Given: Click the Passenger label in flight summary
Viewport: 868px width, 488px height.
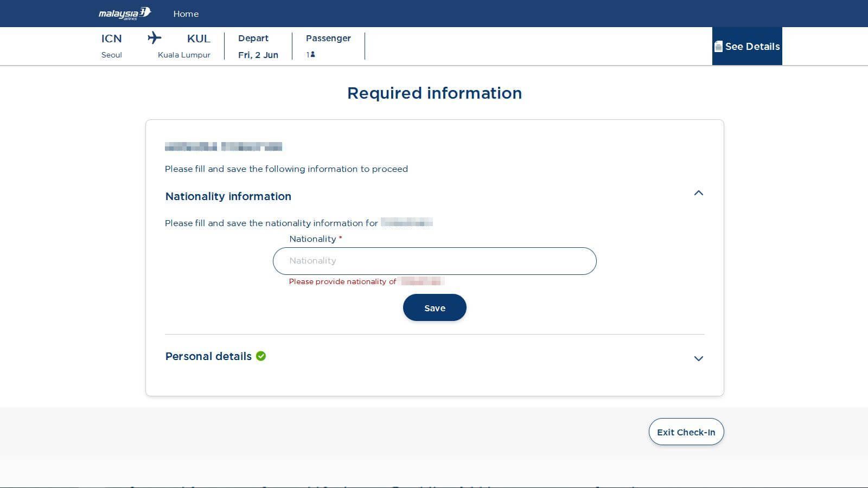Looking at the screenshot, I should (x=328, y=38).
